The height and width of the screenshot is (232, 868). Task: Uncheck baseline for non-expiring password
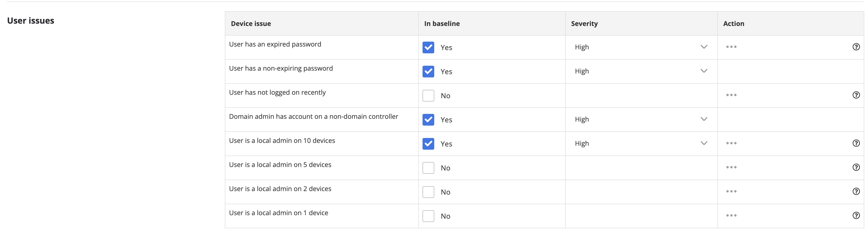(x=428, y=72)
